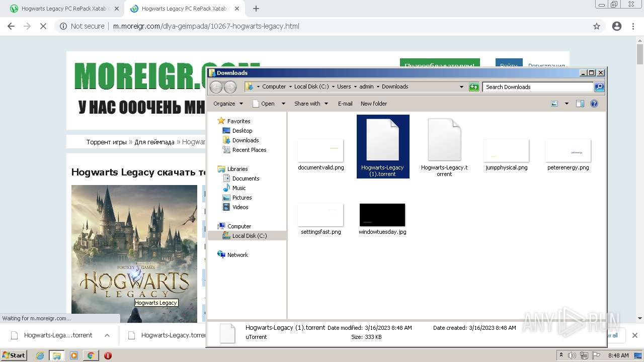Open options arrow for Hogwarts-Lega....torrent download
Screen dimensions: 644x362
tap(107, 335)
